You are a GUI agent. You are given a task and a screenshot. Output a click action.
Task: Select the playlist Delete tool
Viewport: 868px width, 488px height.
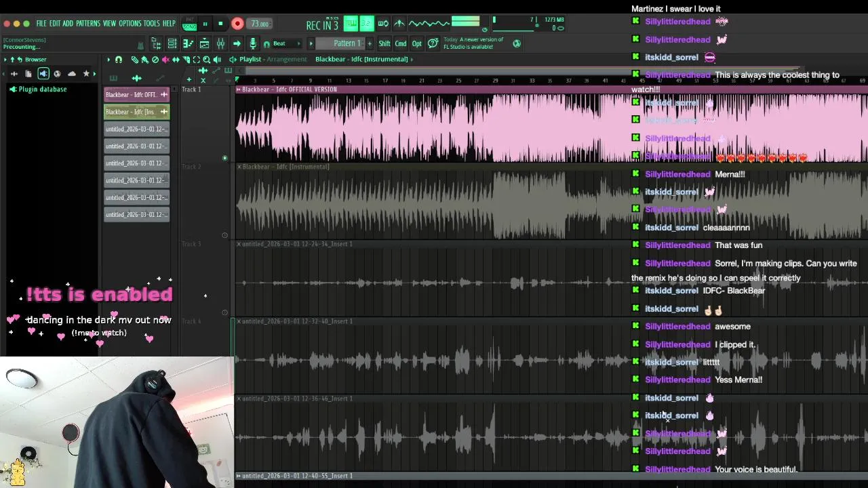pos(155,59)
